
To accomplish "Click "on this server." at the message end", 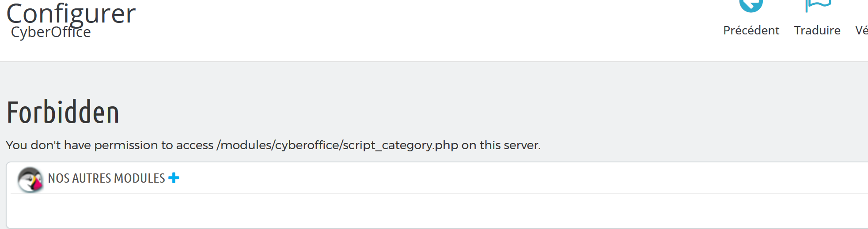I will click(x=501, y=145).
